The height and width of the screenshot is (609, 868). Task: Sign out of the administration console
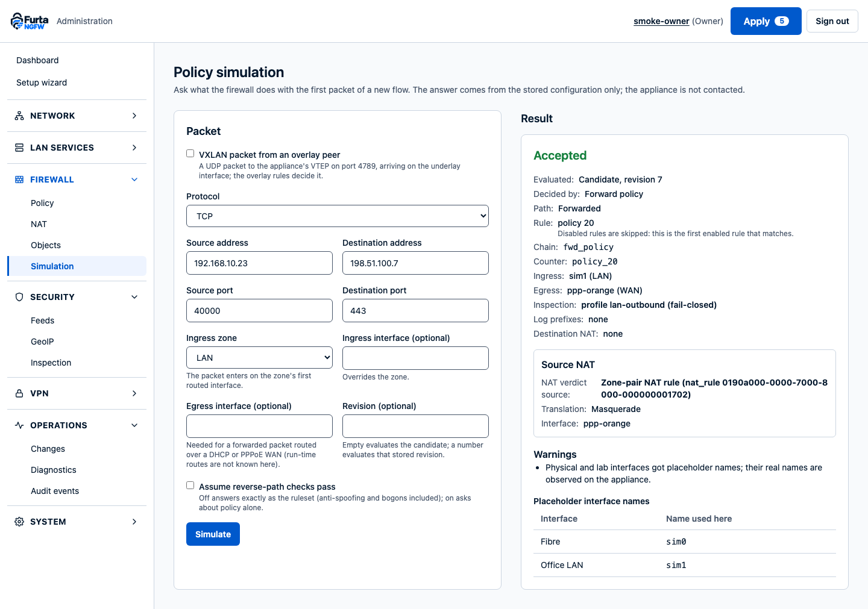tap(832, 21)
